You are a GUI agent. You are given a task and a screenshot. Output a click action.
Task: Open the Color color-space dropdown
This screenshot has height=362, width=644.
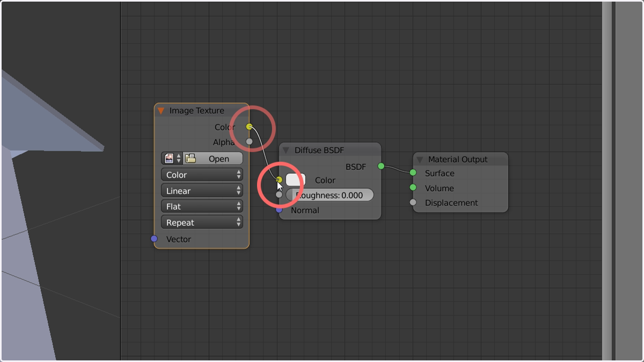(202, 175)
